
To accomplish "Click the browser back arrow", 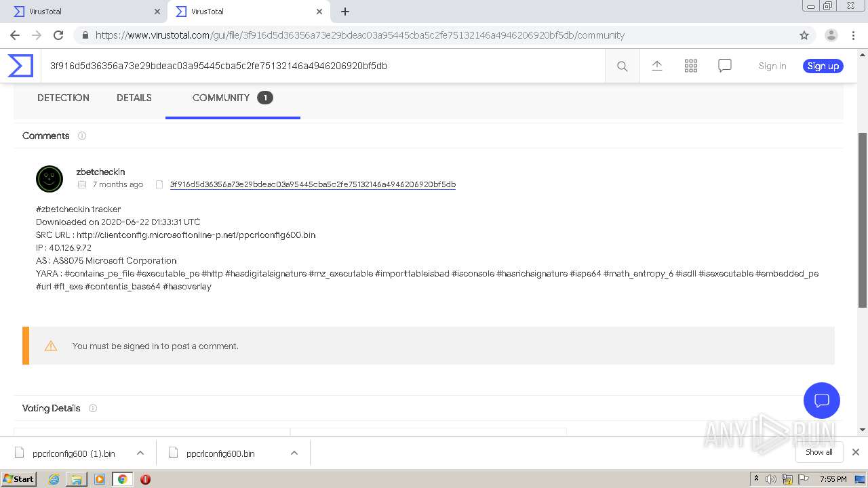I will click(x=15, y=35).
